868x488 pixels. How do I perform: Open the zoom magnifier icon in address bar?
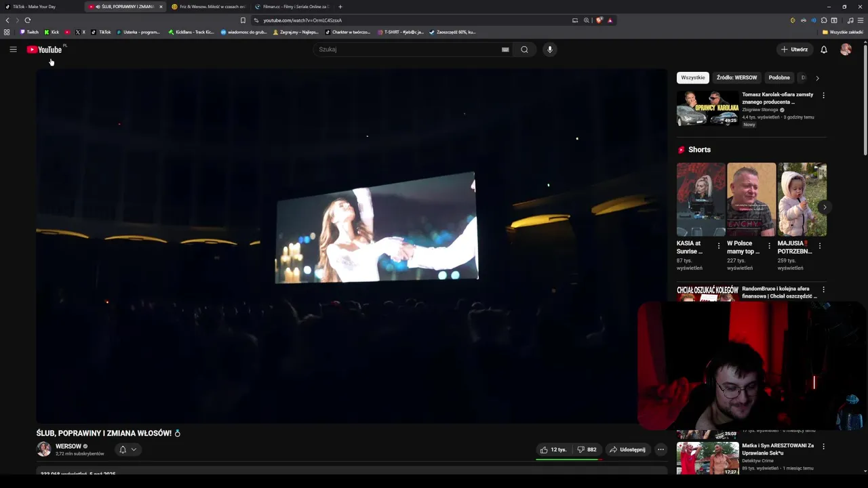[x=586, y=20]
